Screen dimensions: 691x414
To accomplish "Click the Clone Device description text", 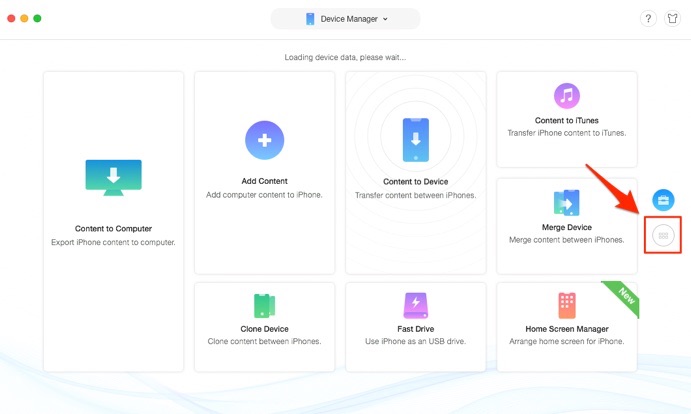I will pos(264,341).
